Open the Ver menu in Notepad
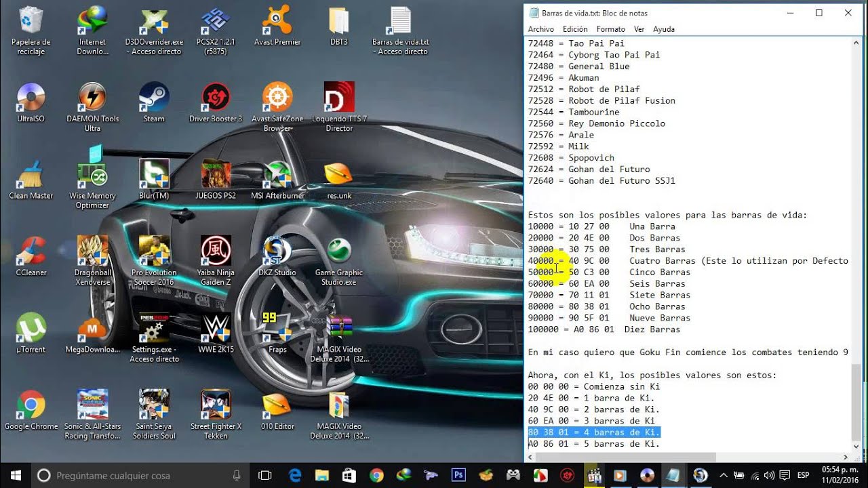This screenshot has width=868, height=488. click(639, 29)
